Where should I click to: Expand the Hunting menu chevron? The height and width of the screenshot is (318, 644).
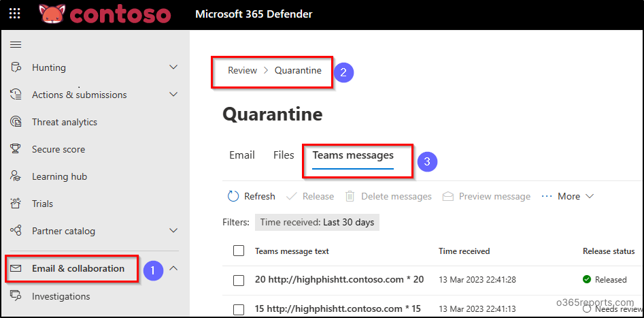pyautogui.click(x=173, y=67)
